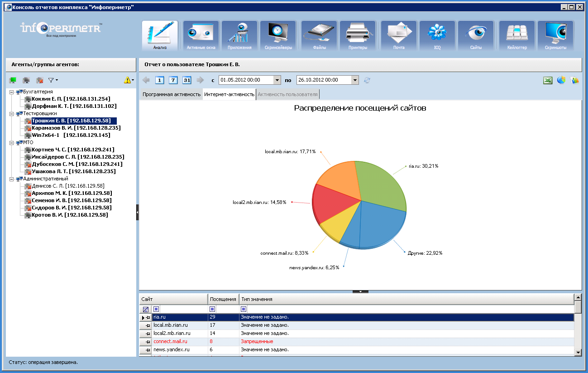Sort by Посещения column header

point(223,299)
